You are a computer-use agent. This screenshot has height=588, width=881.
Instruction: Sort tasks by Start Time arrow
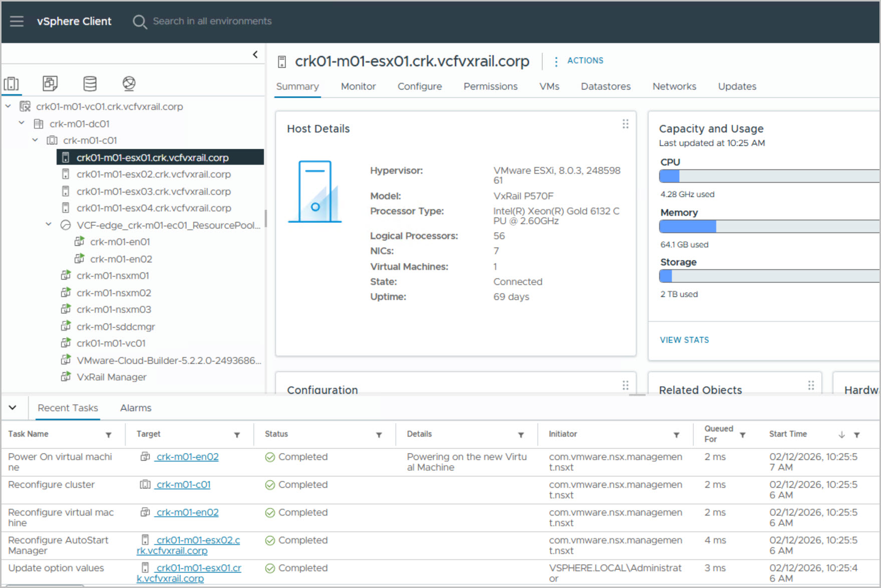pos(841,435)
